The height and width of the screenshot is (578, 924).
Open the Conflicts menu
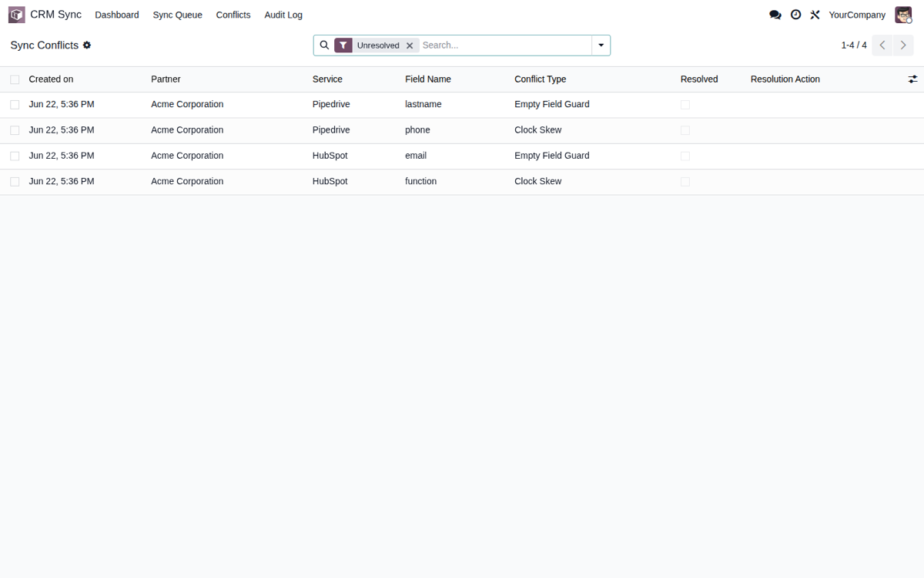(233, 15)
